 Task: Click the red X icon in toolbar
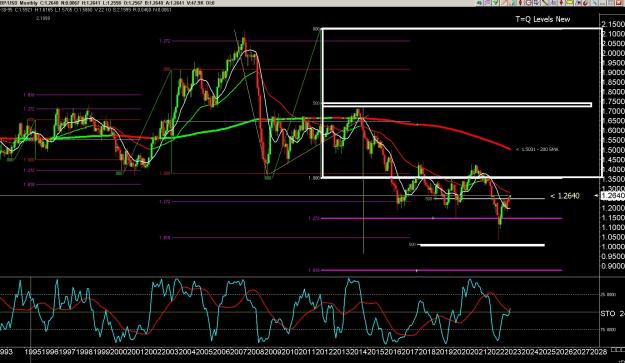619,3
